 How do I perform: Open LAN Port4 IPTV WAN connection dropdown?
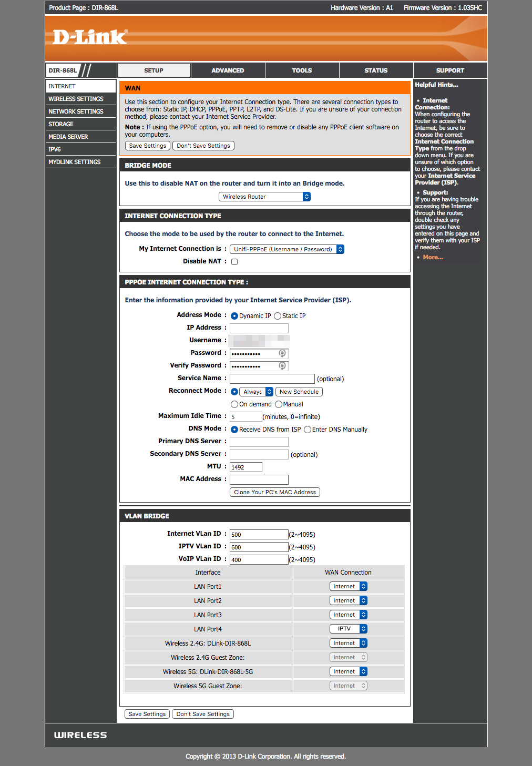pos(348,629)
